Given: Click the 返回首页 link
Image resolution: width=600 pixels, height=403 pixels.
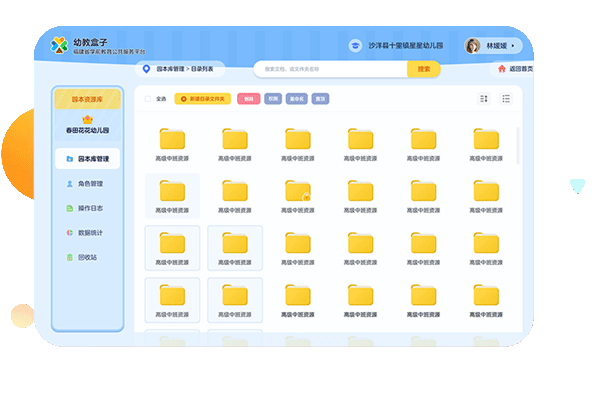Looking at the screenshot, I should pos(521,69).
